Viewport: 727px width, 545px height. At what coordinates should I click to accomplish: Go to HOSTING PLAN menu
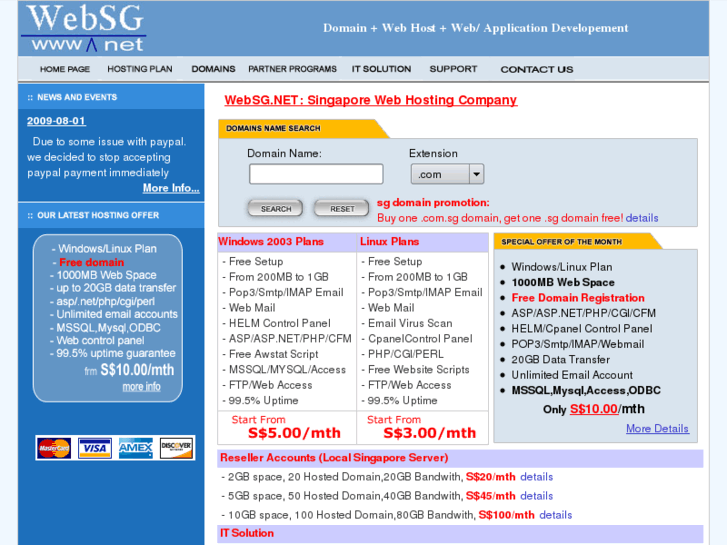pyautogui.click(x=140, y=69)
